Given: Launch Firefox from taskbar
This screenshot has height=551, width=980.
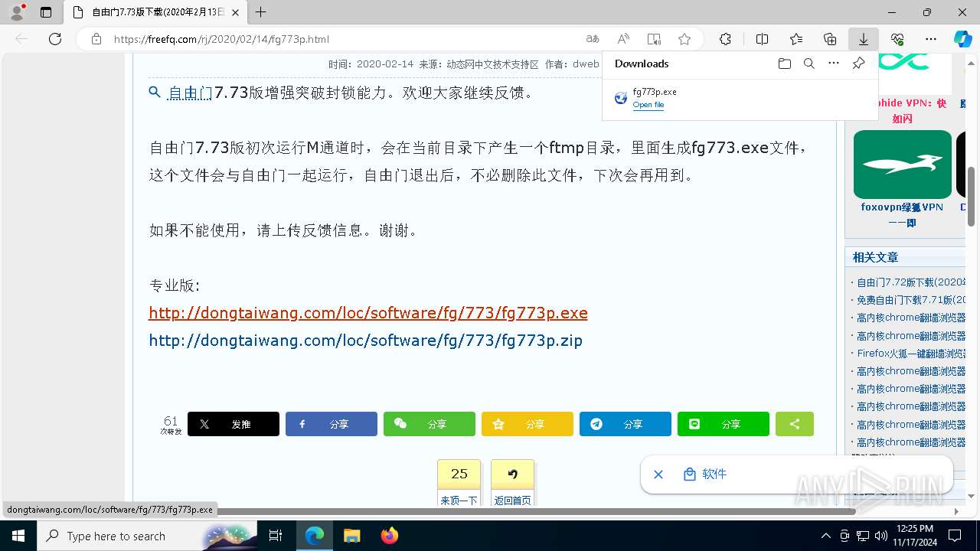Looking at the screenshot, I should click(x=389, y=536).
